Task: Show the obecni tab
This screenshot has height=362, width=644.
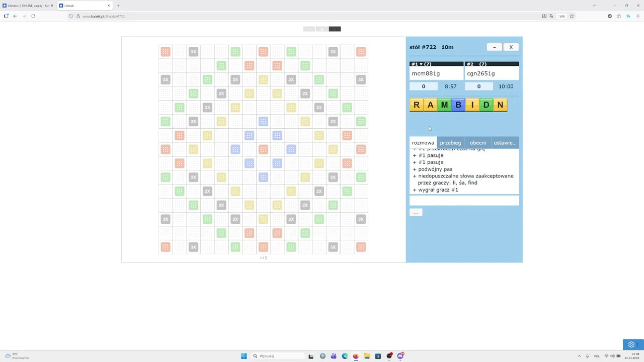Action: point(478,143)
